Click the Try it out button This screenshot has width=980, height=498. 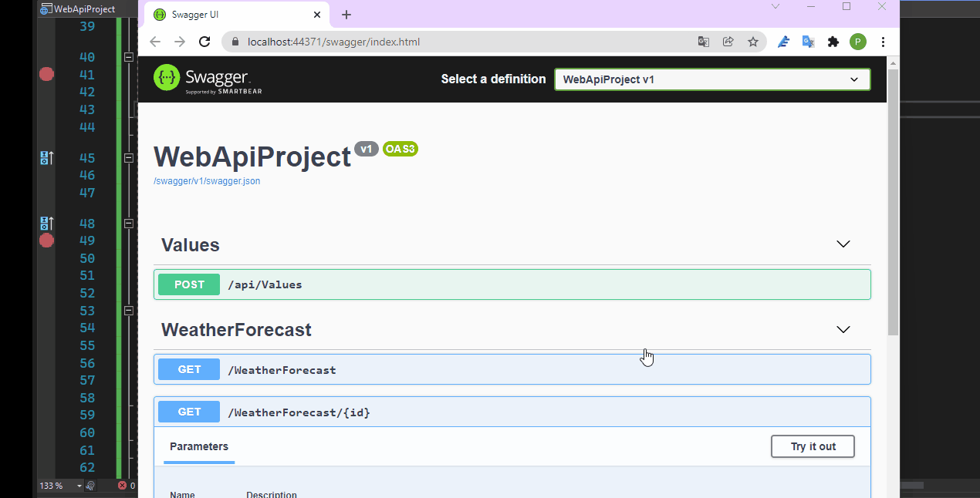click(x=813, y=446)
